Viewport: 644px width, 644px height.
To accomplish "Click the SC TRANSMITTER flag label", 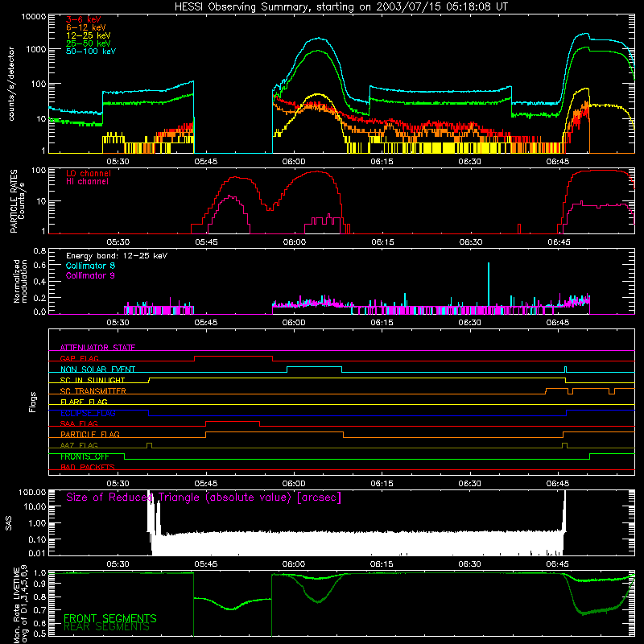I will (x=93, y=391).
